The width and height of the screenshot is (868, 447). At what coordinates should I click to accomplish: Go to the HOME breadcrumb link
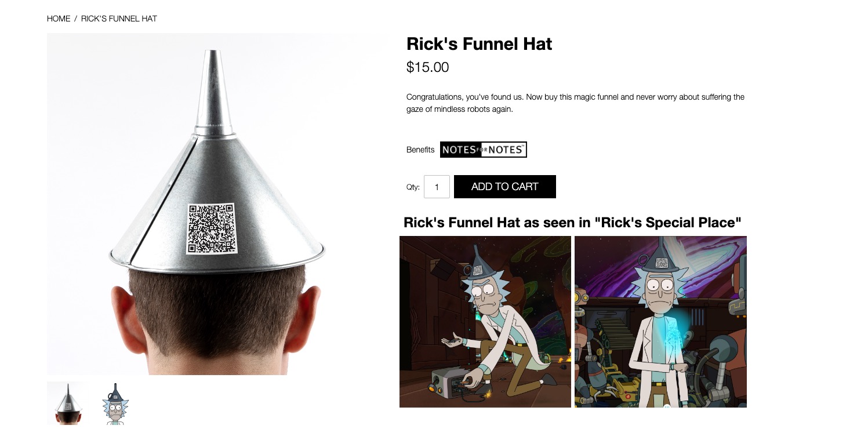[x=59, y=19]
